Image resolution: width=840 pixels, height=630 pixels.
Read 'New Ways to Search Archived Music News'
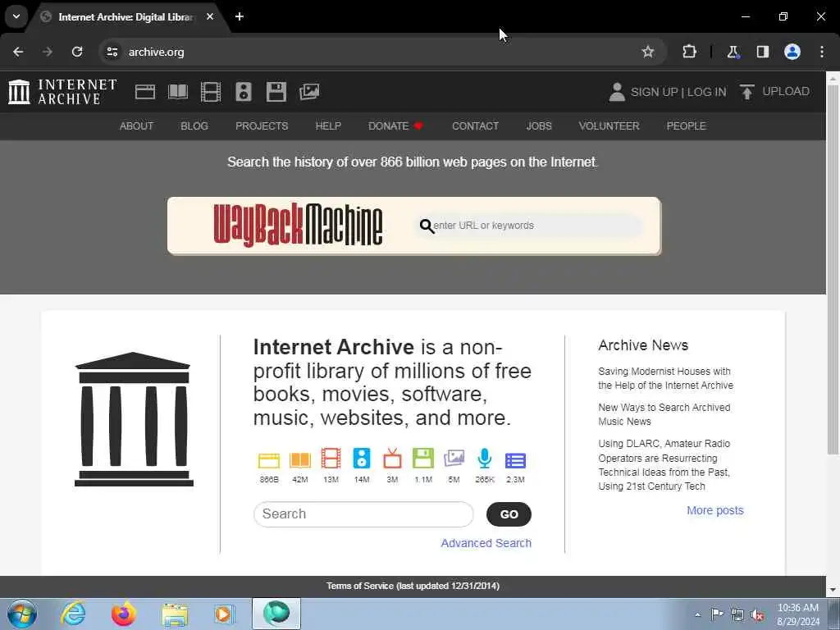664,414
